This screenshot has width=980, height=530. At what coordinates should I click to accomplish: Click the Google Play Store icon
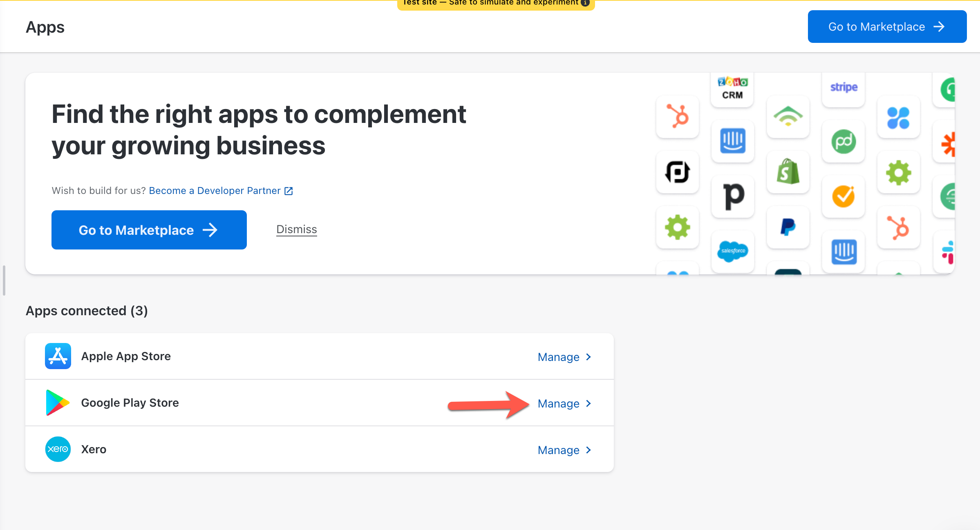click(x=58, y=403)
